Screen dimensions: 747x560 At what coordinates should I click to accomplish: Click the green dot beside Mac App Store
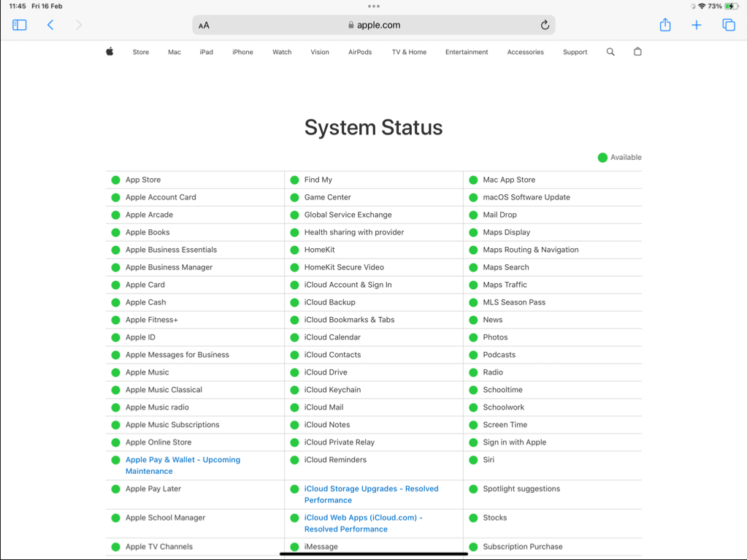pos(473,180)
